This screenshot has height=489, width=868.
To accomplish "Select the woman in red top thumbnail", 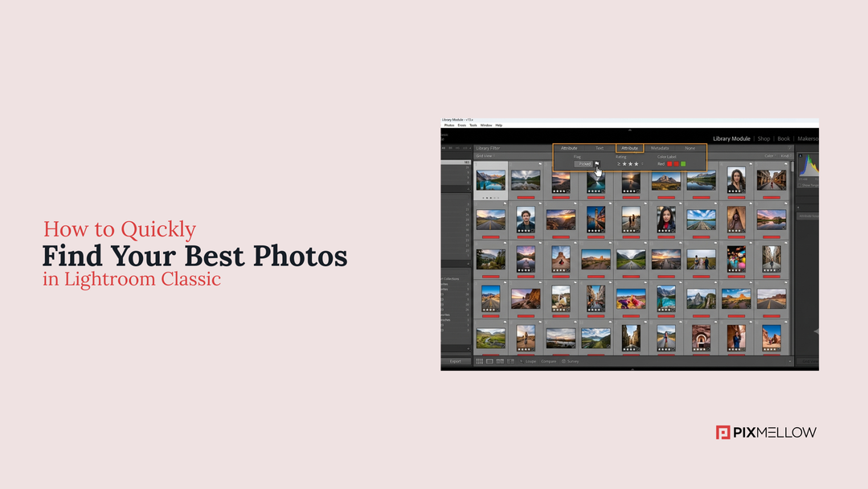I will (666, 220).
